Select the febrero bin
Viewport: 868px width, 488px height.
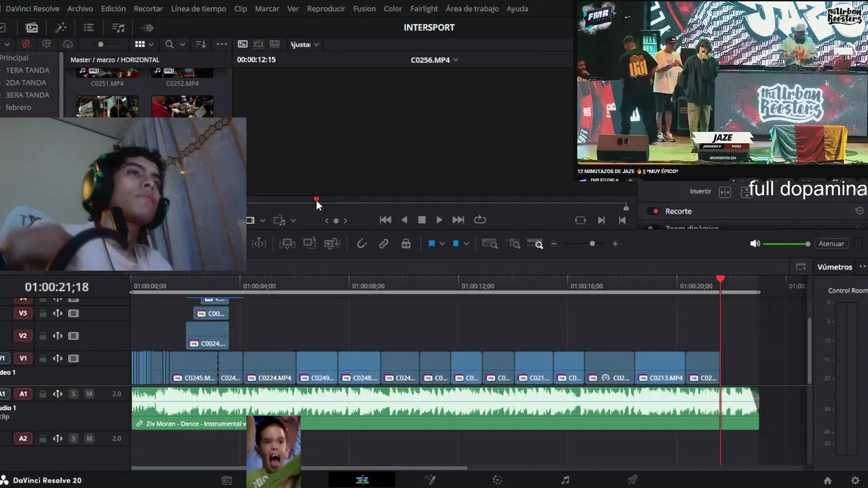click(18, 107)
